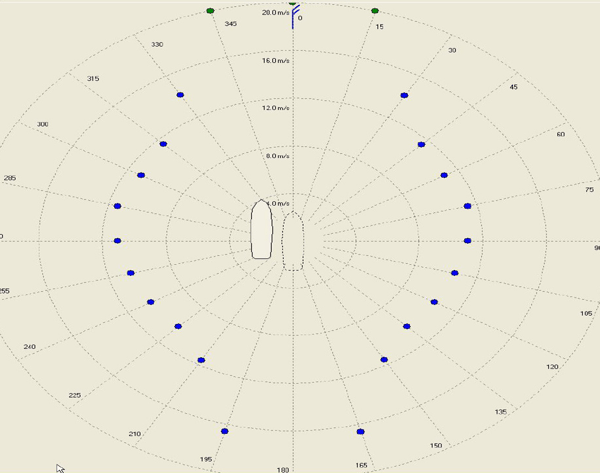The width and height of the screenshot is (600, 473).
Task: Click the 240 degree heading label
Action: [x=29, y=347]
